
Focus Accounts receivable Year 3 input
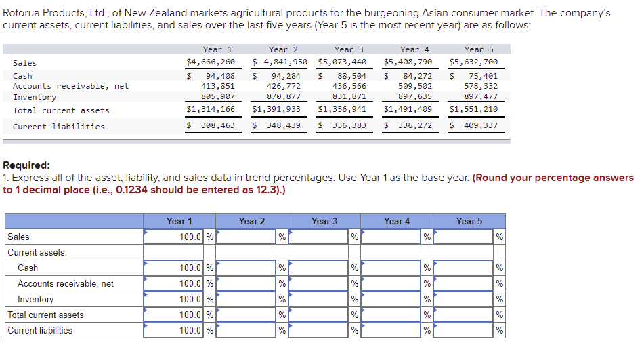[319, 283]
